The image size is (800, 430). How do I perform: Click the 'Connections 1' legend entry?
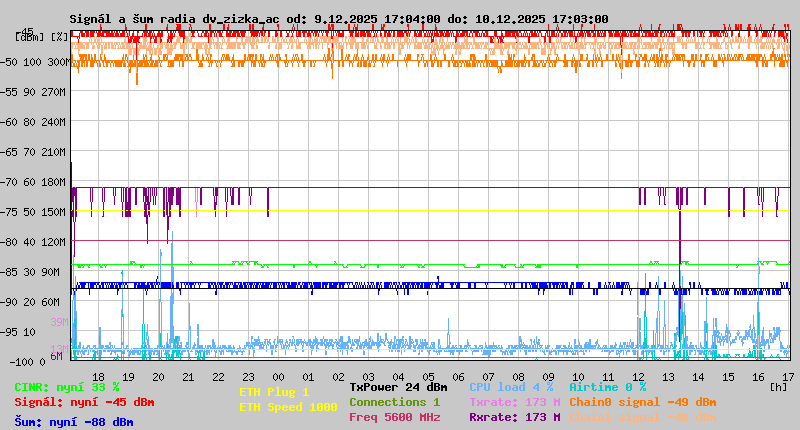tap(394, 402)
